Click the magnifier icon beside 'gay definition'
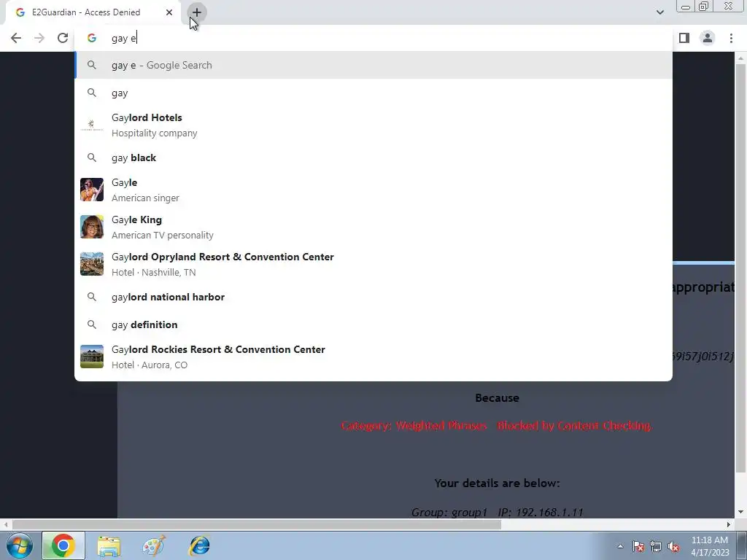The height and width of the screenshot is (560, 747). tap(92, 324)
